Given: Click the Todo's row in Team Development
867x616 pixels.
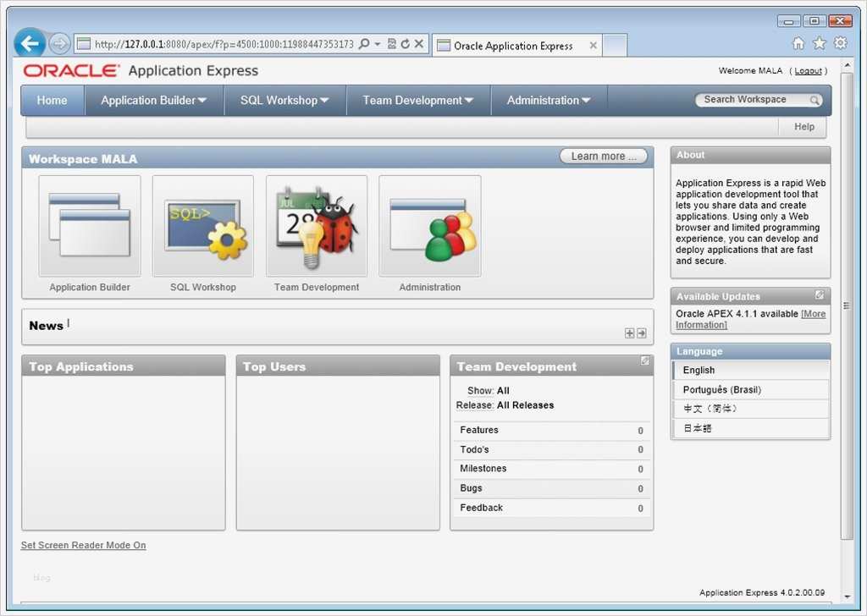Looking at the screenshot, I should [x=551, y=449].
